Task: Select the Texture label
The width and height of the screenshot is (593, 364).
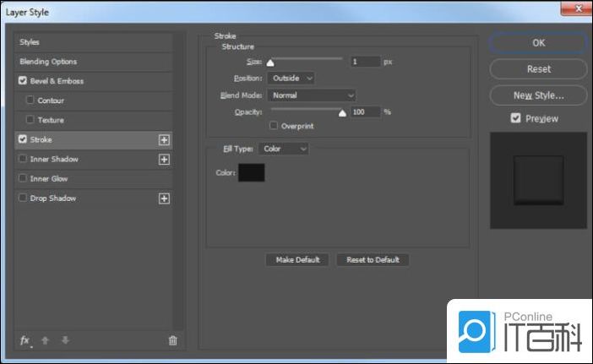Action: (51, 120)
